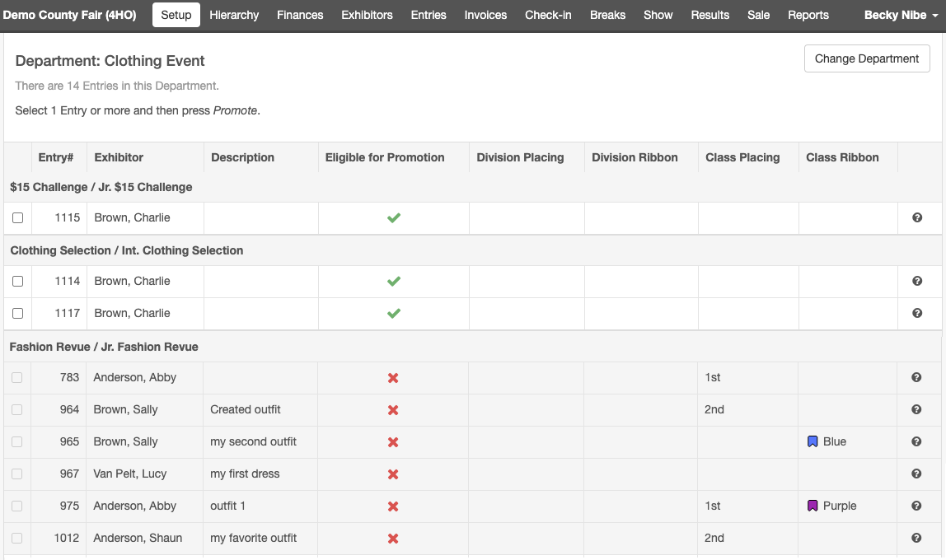Tick the checkbox for entry 1117
Viewport: 946px width, 560px height.
[17, 313]
